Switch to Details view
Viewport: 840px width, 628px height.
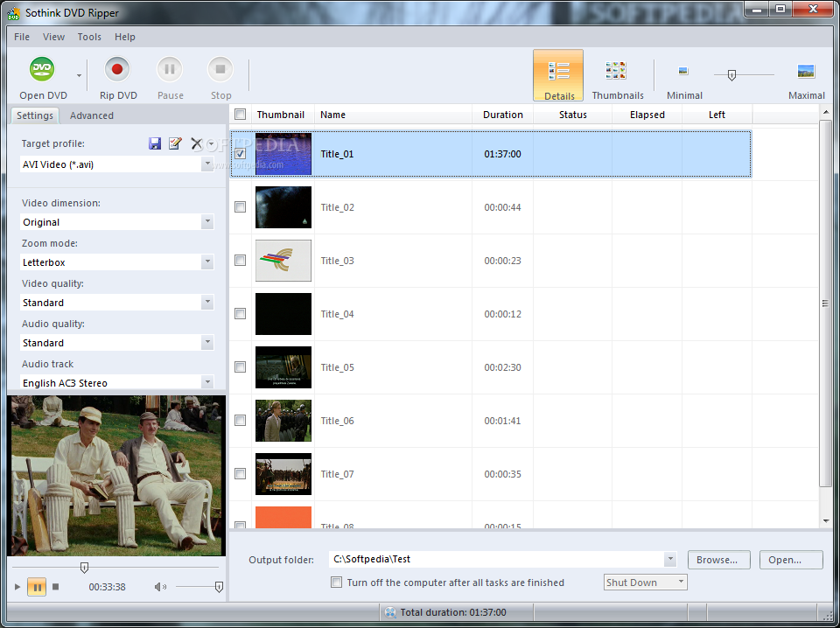(558, 75)
